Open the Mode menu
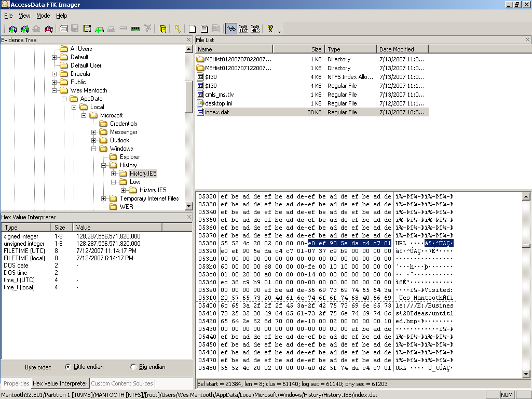532x399 pixels. 43,16
